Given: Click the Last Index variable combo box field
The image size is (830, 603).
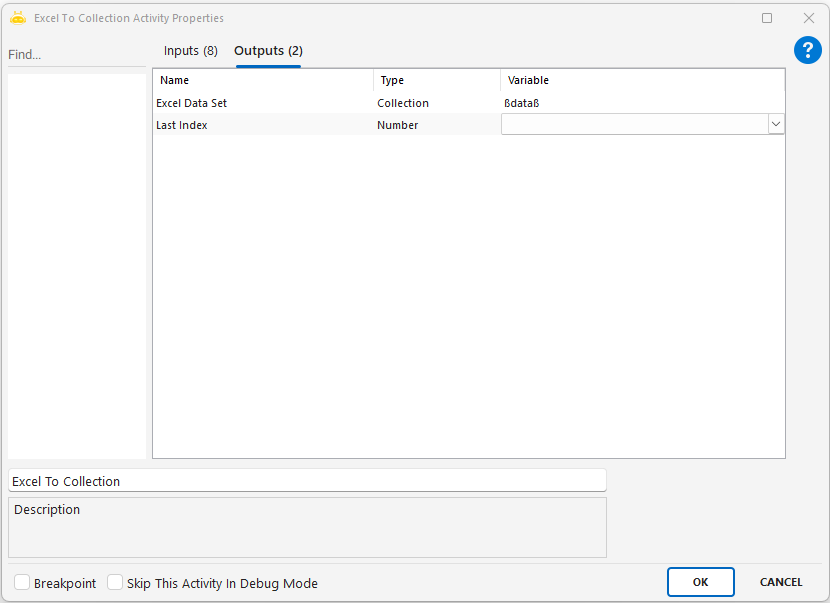Looking at the screenshot, I should [634, 124].
